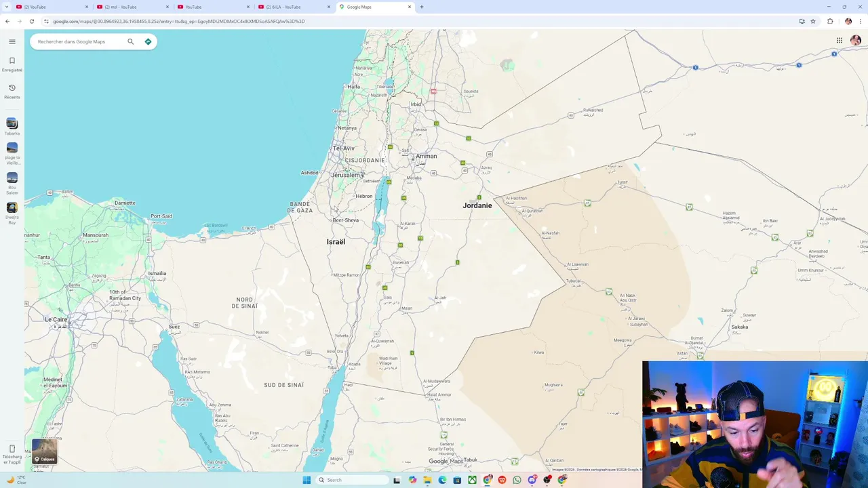Open directions with the blue arrow icon
Image resolution: width=868 pixels, height=488 pixels.
[148, 41]
